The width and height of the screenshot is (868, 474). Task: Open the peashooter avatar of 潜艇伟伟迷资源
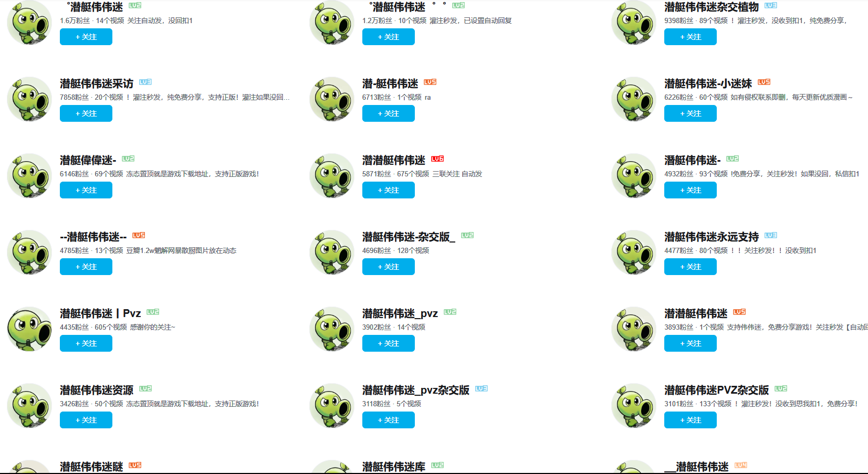point(29,406)
